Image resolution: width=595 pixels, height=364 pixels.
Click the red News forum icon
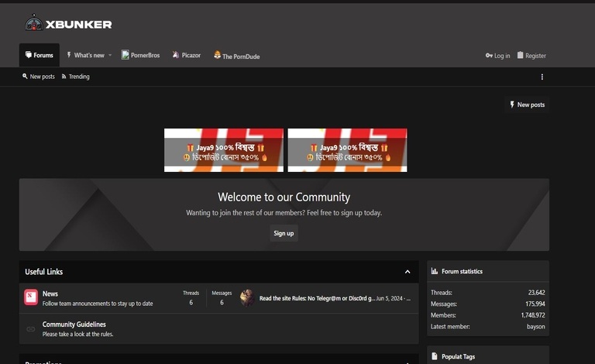(x=31, y=297)
